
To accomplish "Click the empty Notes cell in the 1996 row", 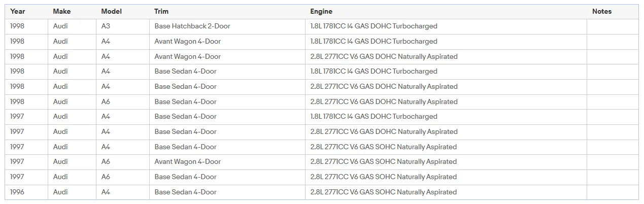I will coord(613,192).
